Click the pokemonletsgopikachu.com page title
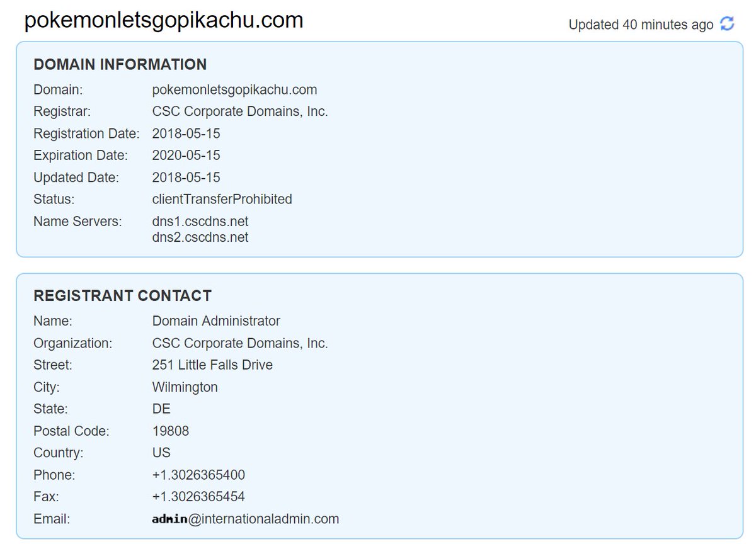The width and height of the screenshot is (756, 544). [164, 20]
